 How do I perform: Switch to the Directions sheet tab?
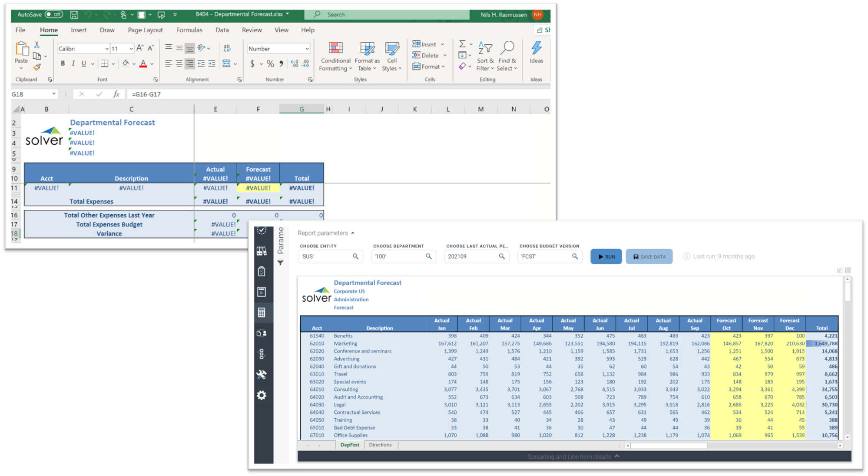coord(380,445)
